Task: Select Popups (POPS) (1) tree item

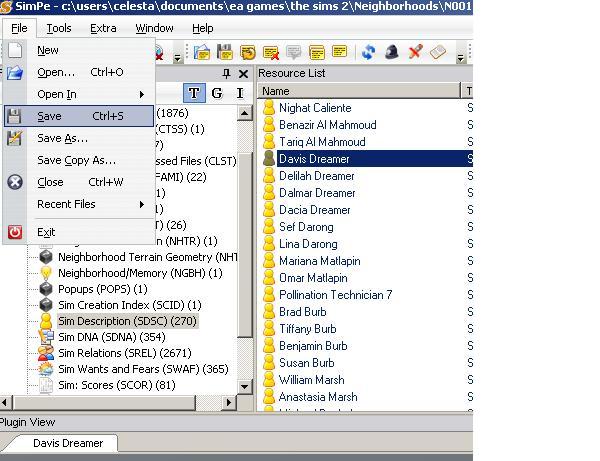Action: pyautogui.click(x=103, y=289)
